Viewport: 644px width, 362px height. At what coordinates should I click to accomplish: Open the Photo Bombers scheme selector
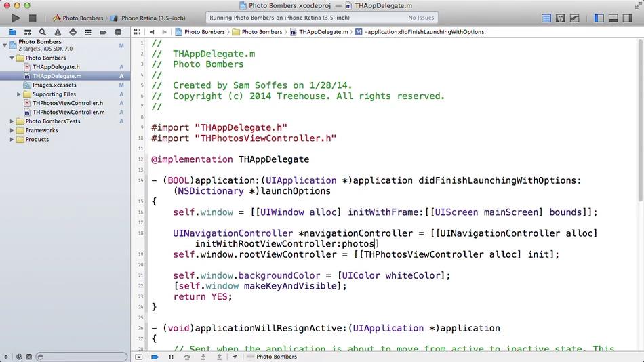78,18
